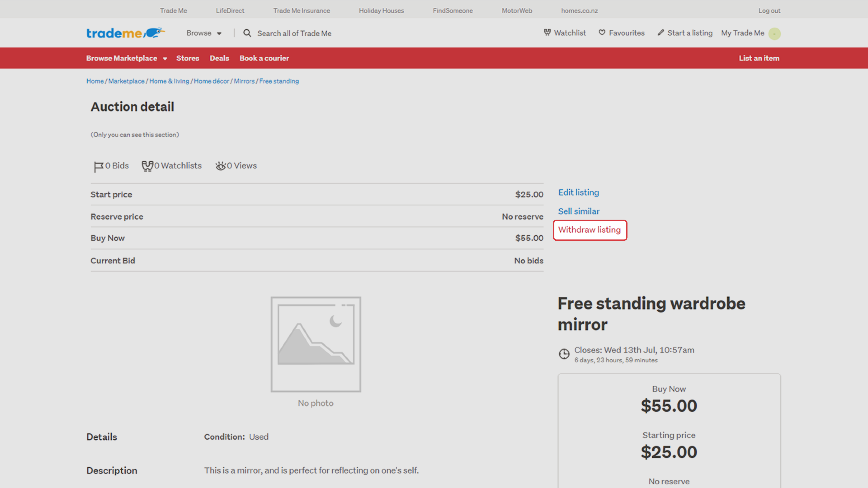Click the closing time clock icon
868x488 pixels.
(564, 354)
